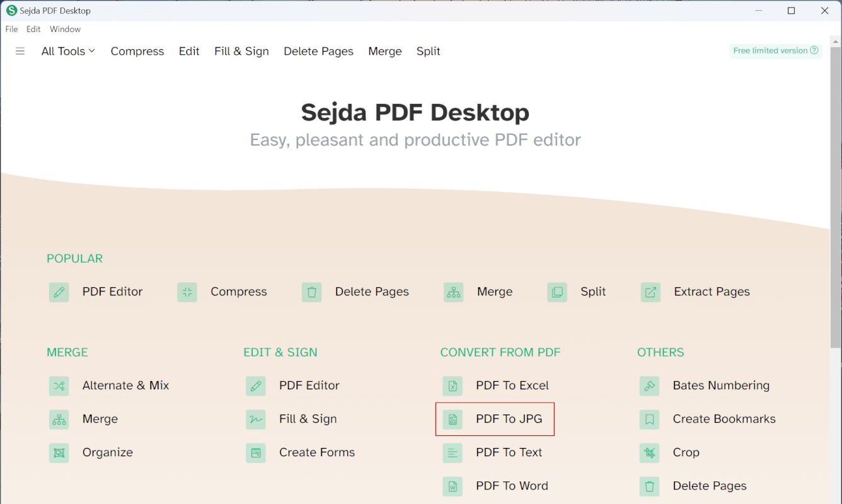Click the Free limited version badge
The image size is (842, 504).
(776, 50)
